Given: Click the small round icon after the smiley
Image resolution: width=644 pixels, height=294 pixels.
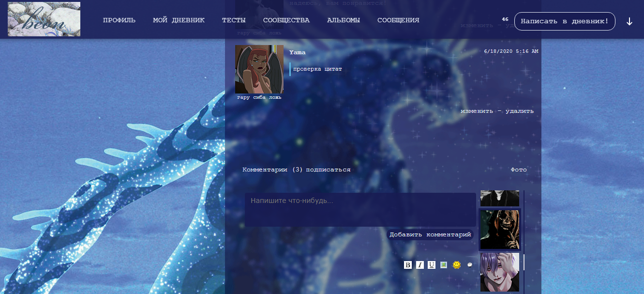Looking at the screenshot, I should [469, 265].
